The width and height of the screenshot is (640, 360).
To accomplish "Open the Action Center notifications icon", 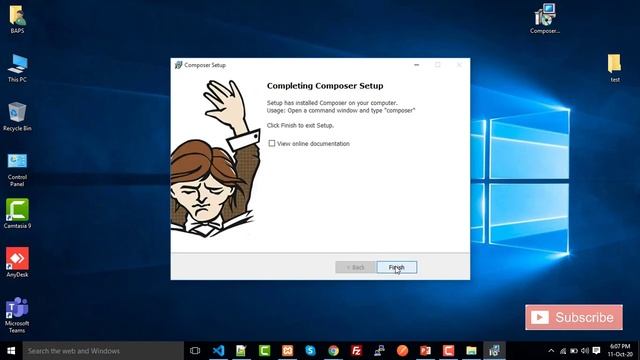I will (x=596, y=351).
